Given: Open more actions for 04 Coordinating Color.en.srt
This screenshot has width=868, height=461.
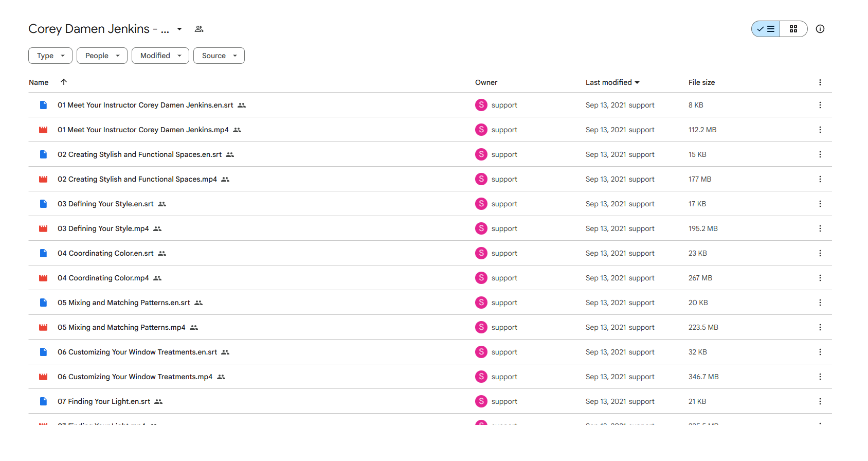Looking at the screenshot, I should 820,253.
